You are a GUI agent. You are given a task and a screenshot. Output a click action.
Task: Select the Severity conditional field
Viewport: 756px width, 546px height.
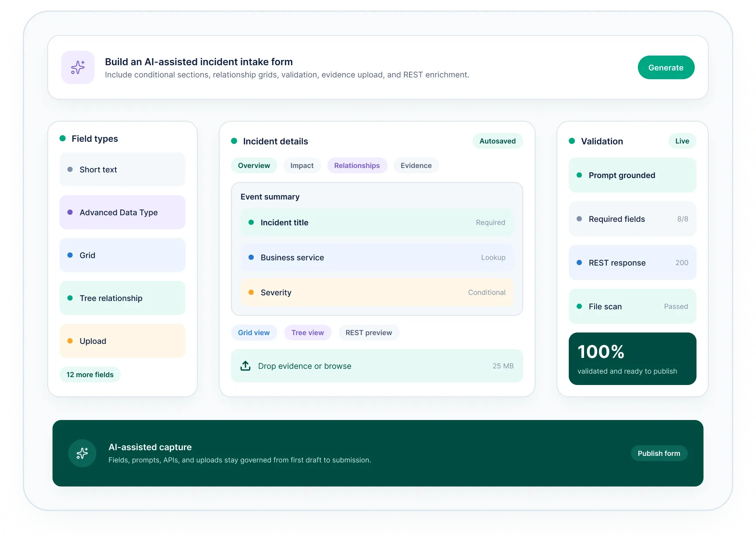click(377, 292)
